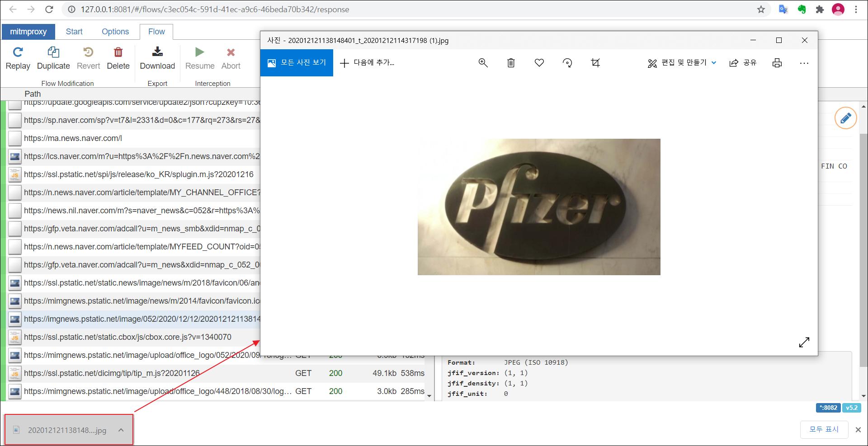Viewport: 868px width, 446px height.
Task: Open the three-dot more menu in Photos
Action: click(804, 63)
